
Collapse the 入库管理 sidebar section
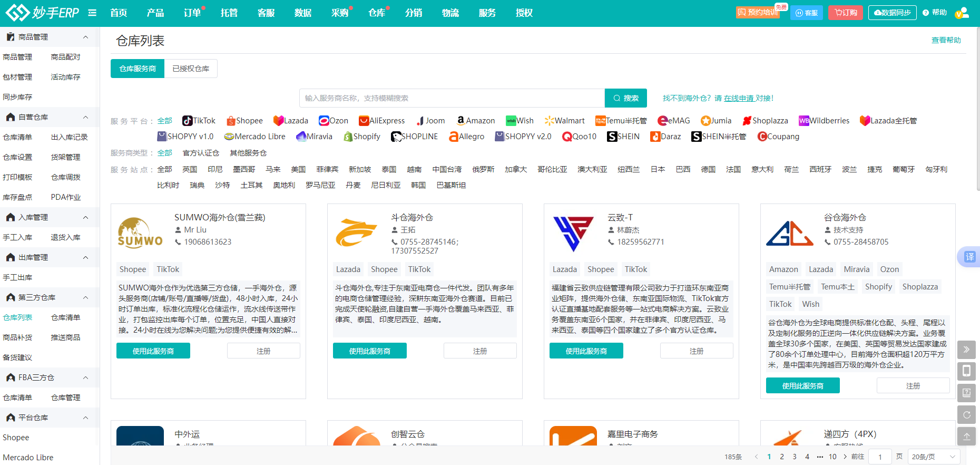(x=85, y=217)
